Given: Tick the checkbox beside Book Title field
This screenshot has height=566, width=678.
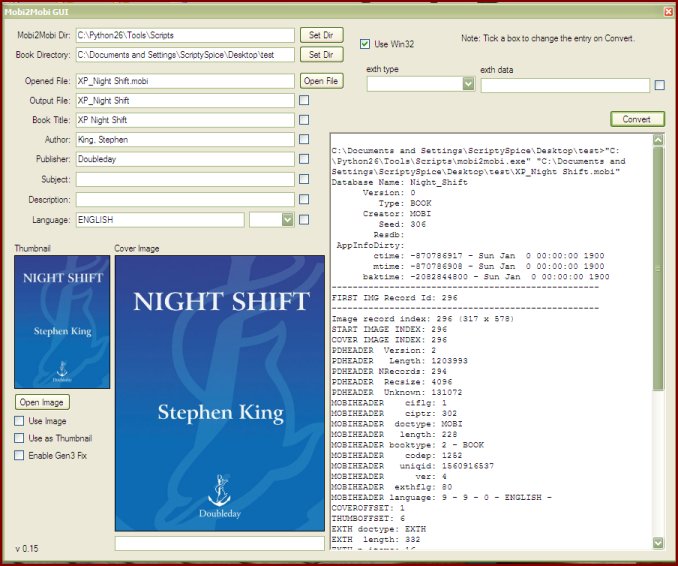Looking at the screenshot, I should pos(304,120).
